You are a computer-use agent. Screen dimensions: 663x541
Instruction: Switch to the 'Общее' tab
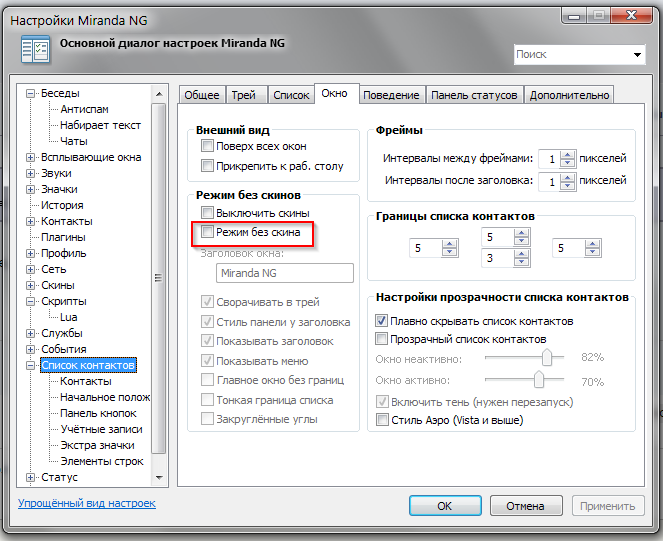click(x=202, y=95)
